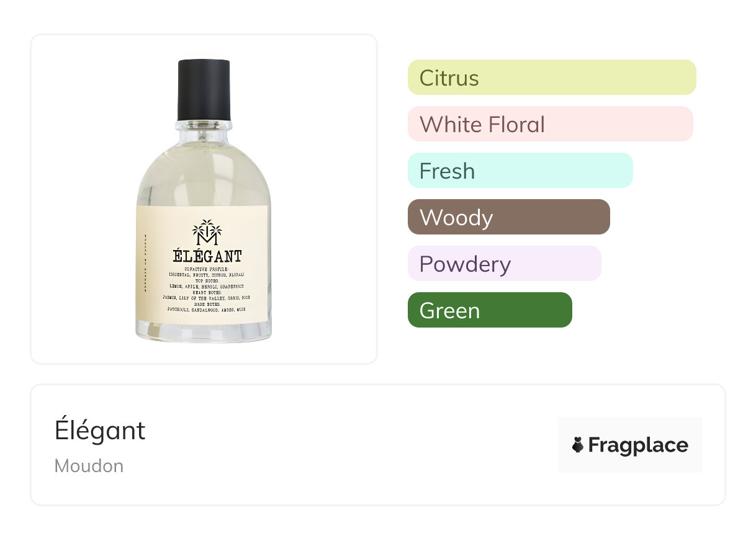Open the Élégant fragrance title

[100, 431]
